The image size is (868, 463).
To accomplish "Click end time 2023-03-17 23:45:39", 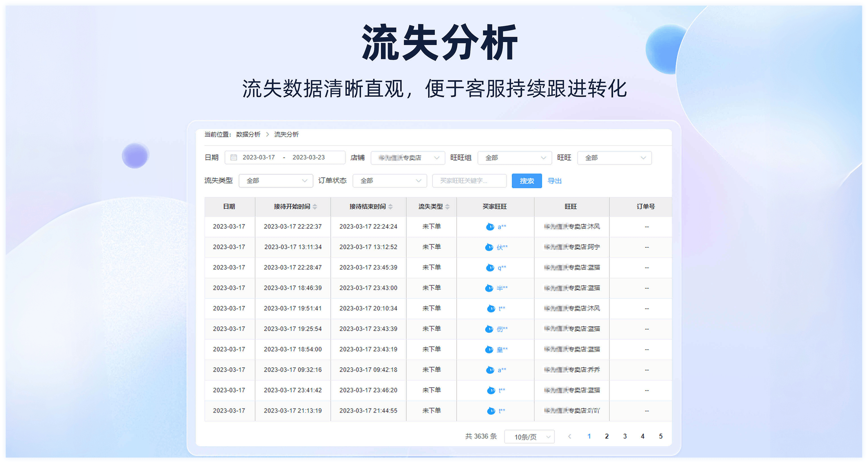I will 368,267.
